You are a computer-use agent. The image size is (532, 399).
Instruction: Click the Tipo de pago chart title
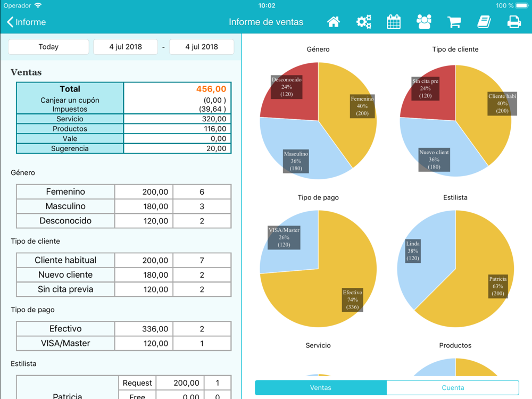[x=318, y=197]
